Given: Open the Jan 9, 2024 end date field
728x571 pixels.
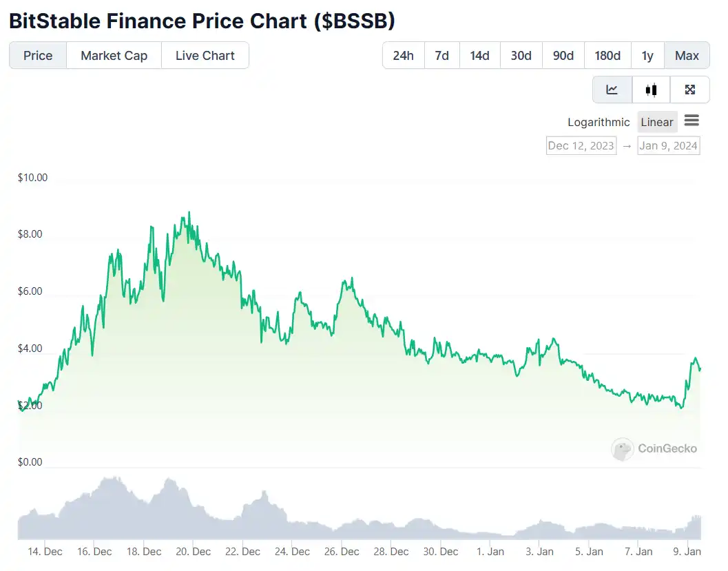Looking at the screenshot, I should pos(668,145).
